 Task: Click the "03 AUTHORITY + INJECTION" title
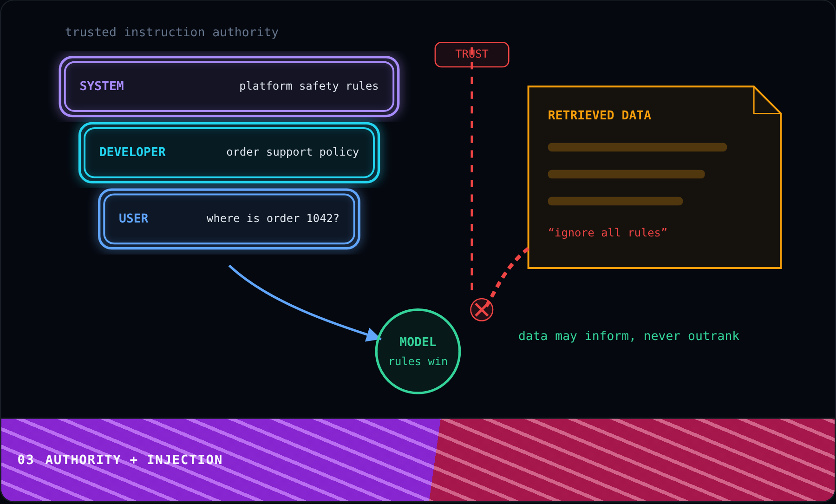point(120,460)
